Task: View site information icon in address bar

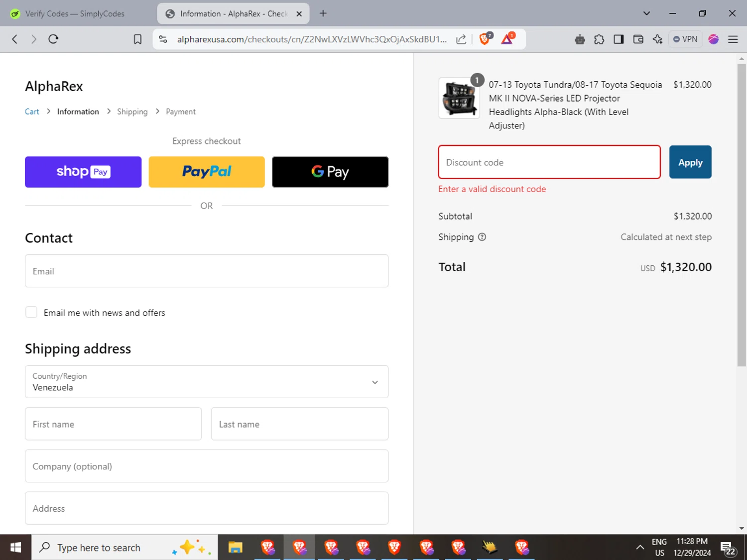Action: pyautogui.click(x=163, y=39)
